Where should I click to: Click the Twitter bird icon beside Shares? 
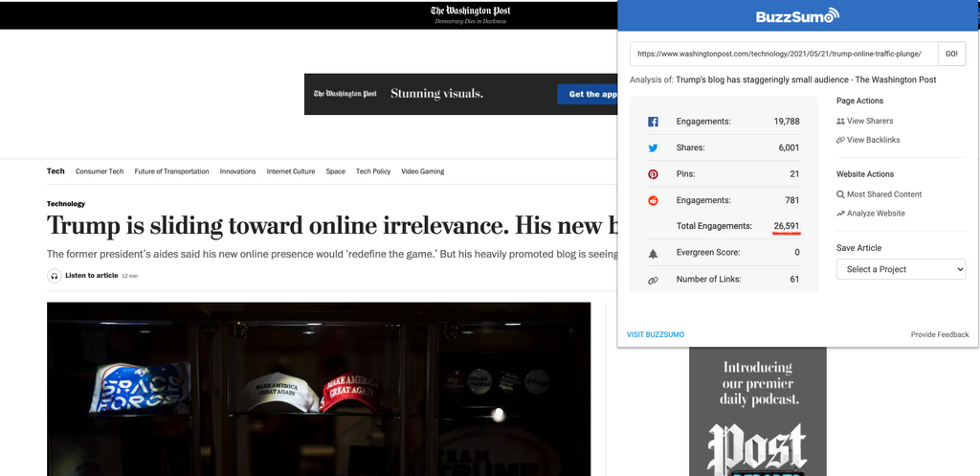tap(653, 148)
